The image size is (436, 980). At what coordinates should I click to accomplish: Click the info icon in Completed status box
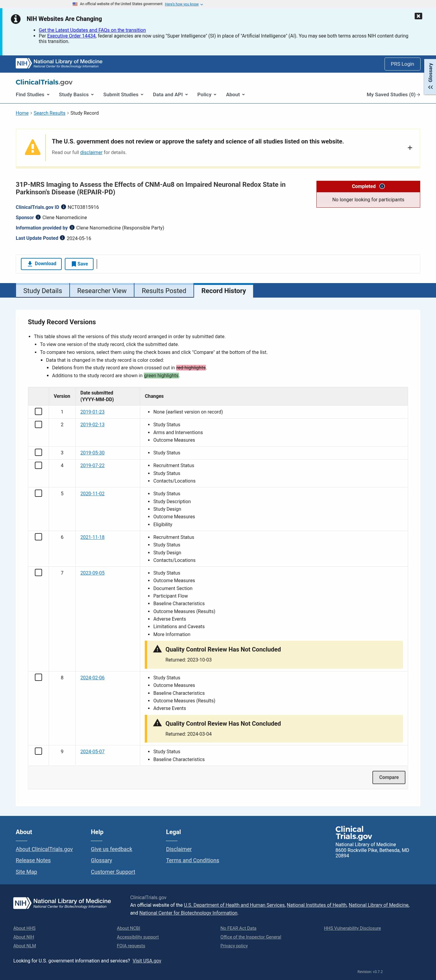(x=382, y=186)
